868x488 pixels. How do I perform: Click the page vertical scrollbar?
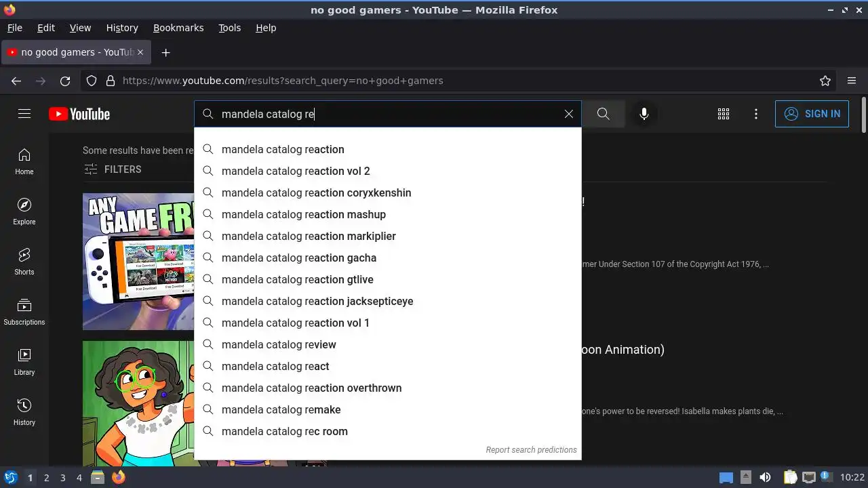pyautogui.click(x=863, y=115)
